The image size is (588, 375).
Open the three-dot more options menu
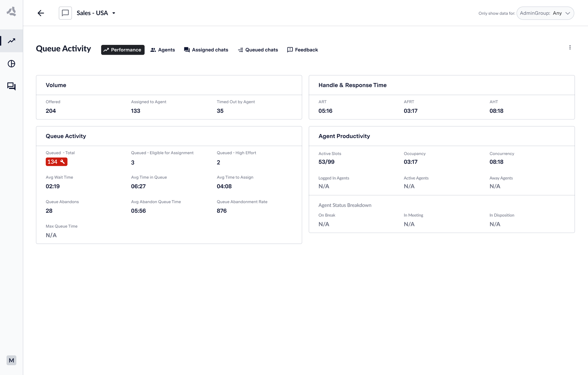click(x=570, y=47)
